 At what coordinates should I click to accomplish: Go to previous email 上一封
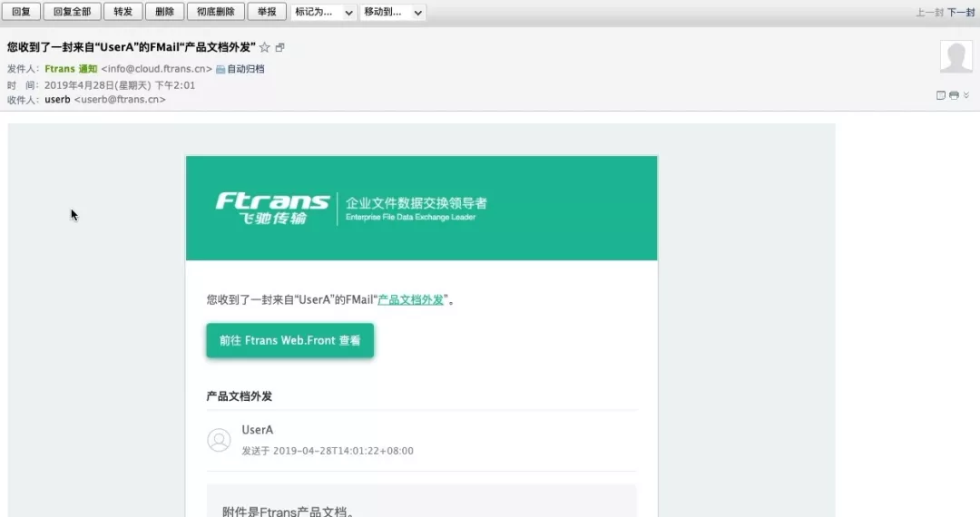tap(929, 13)
